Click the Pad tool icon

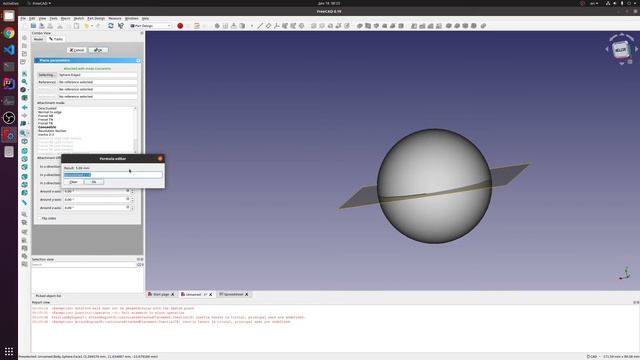(x=313, y=26)
